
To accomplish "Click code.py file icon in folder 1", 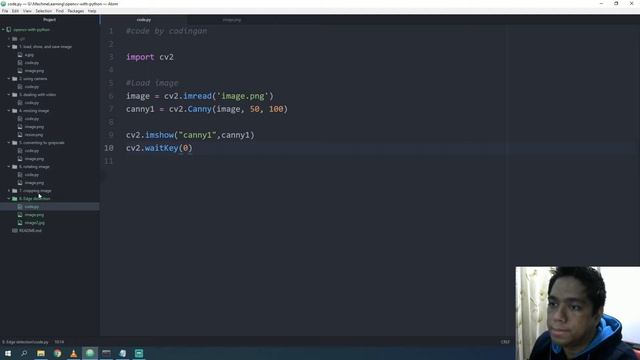I will click(20, 62).
